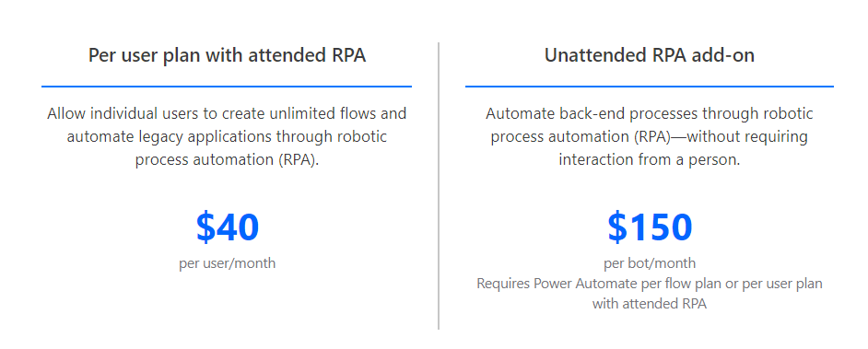Viewport: 868px width, 349px height.
Task: Click the 'with attended RPA' footnote line
Action: tap(650, 304)
